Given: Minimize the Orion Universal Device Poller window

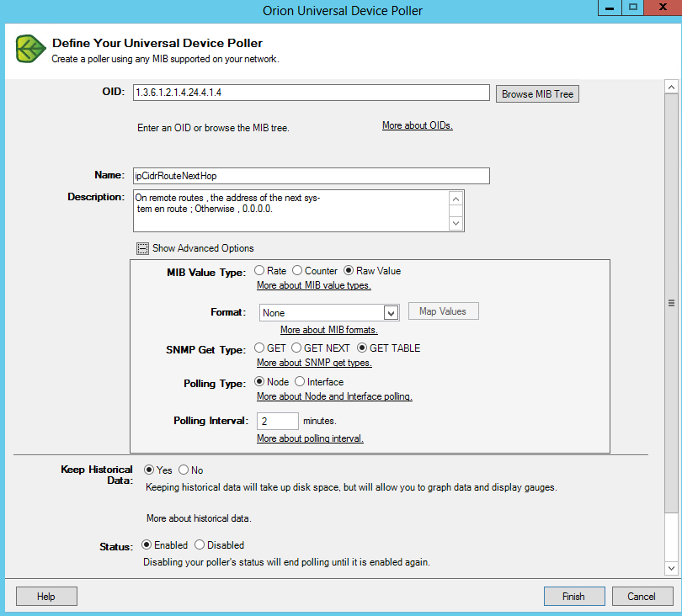Looking at the screenshot, I should (610, 8).
